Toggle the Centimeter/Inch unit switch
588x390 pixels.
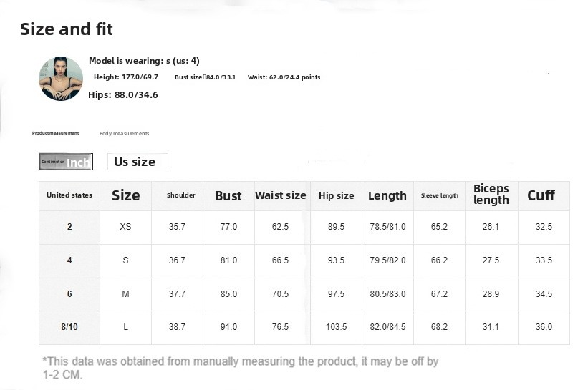click(x=66, y=162)
